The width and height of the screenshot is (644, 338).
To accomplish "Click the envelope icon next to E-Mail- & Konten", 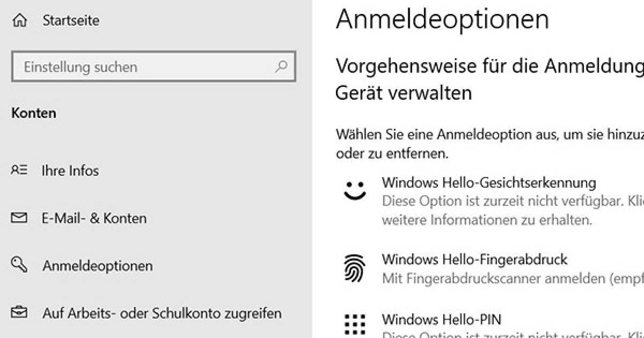I will coord(19,218).
